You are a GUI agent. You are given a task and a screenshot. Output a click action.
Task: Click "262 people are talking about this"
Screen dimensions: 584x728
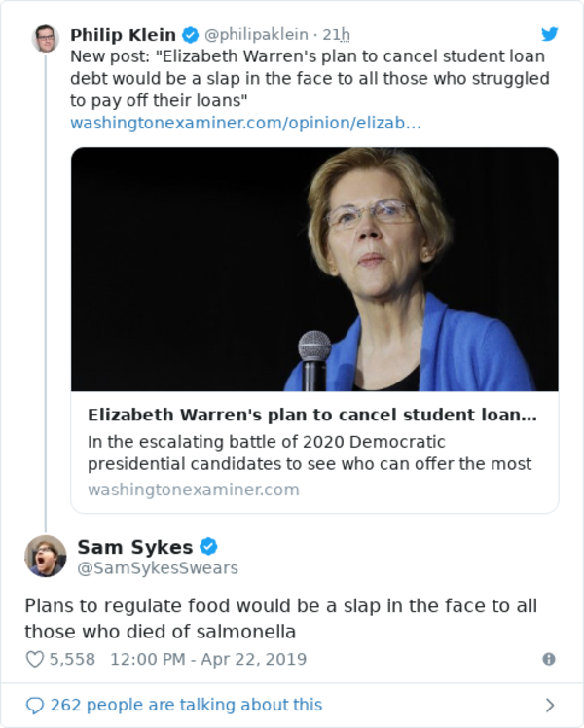coord(186,705)
